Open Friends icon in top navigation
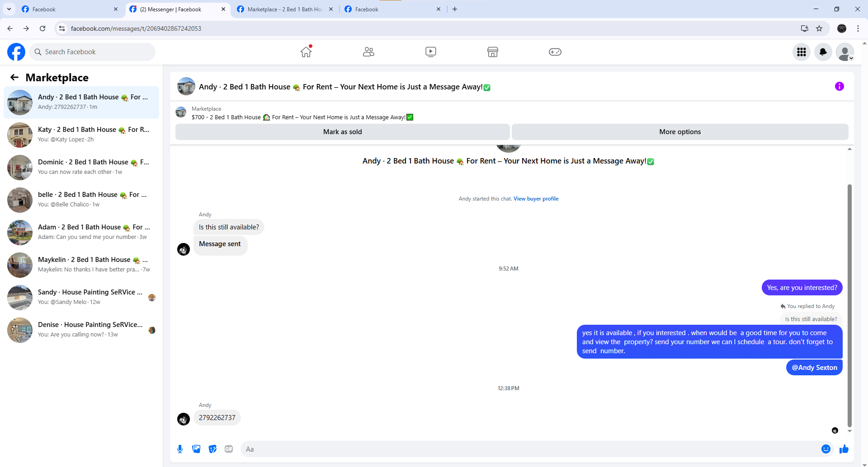The image size is (868, 467). click(368, 52)
